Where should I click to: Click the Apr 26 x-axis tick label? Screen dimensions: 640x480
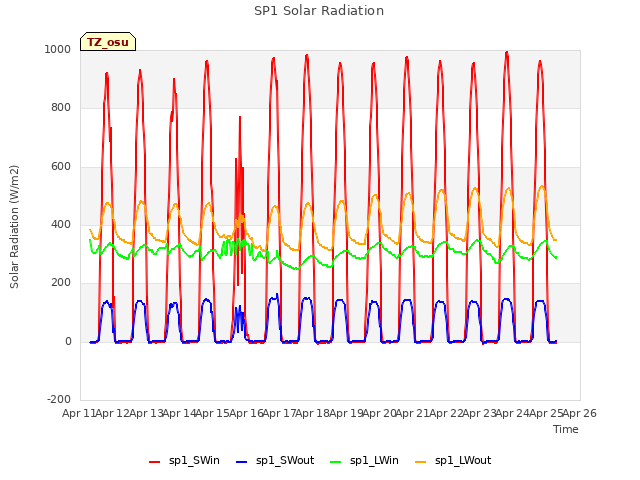click(x=580, y=413)
